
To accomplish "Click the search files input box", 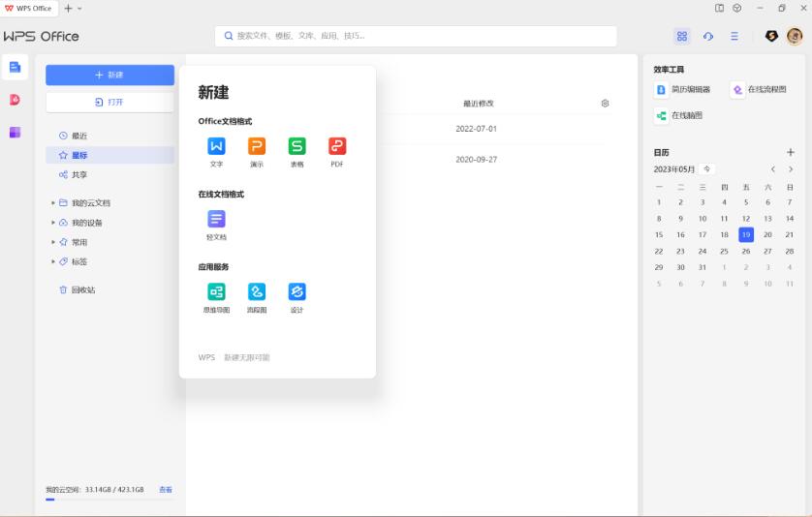I will tap(417, 36).
